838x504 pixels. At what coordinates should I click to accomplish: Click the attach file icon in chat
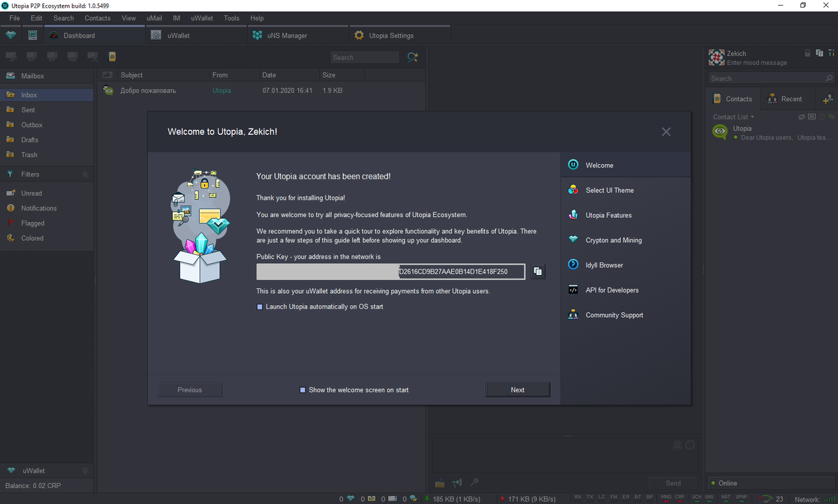point(440,482)
